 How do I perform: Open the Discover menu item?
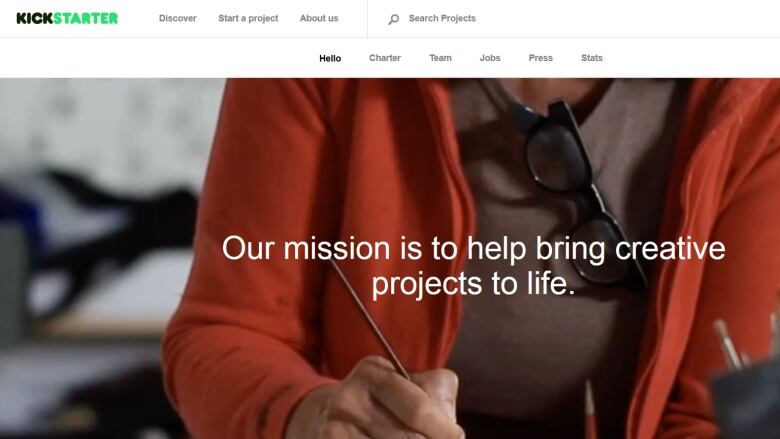click(178, 18)
